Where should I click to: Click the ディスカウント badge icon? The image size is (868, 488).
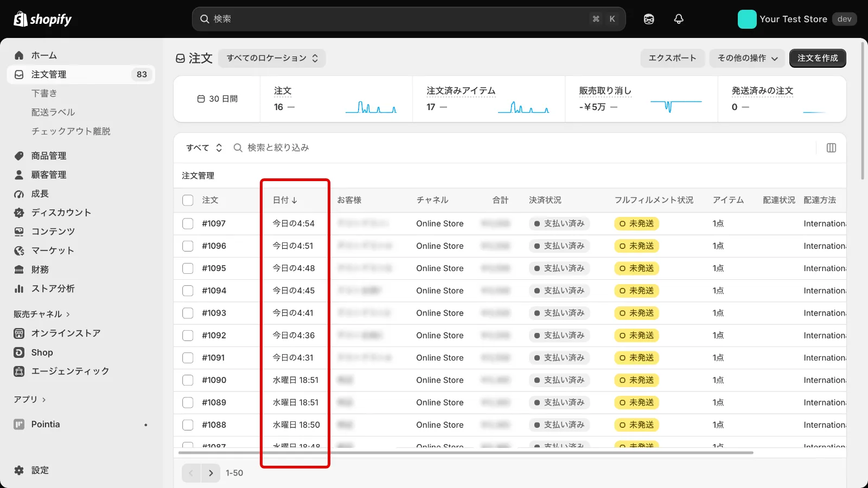(x=19, y=213)
